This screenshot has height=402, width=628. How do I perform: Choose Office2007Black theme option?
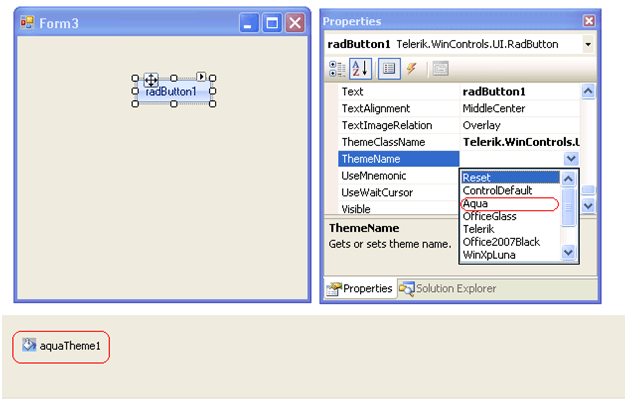pyautogui.click(x=510, y=242)
